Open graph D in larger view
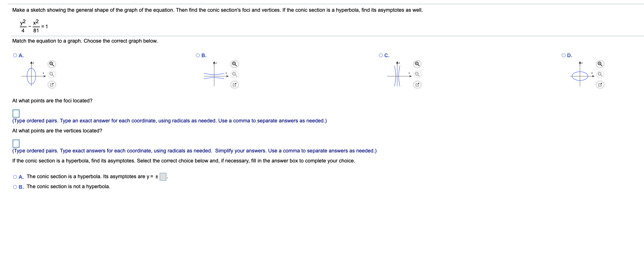 [600, 84]
